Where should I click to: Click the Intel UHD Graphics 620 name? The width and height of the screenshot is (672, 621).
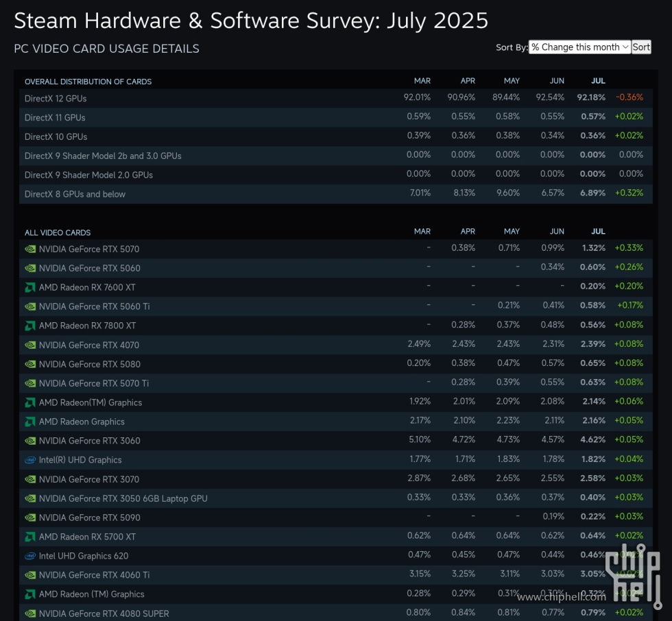(x=84, y=557)
